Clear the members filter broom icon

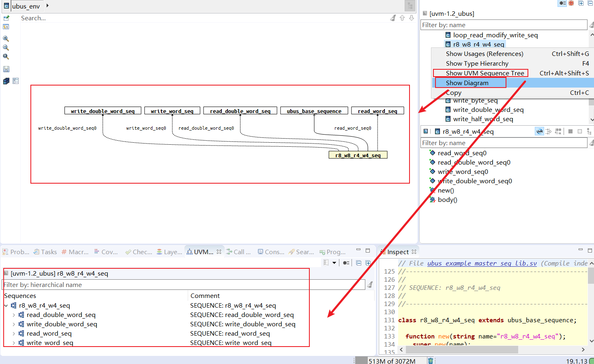pyautogui.click(x=592, y=143)
